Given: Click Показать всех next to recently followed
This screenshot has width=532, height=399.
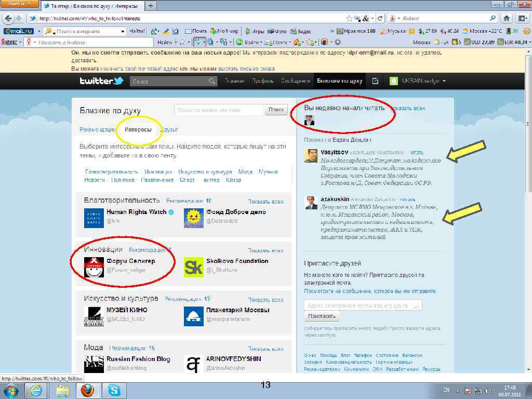Looking at the screenshot, I should (408, 108).
